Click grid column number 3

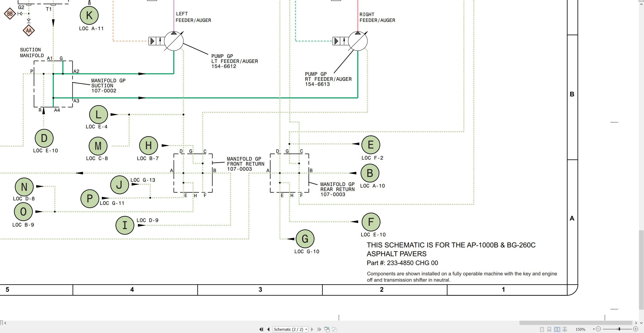pyautogui.click(x=260, y=290)
